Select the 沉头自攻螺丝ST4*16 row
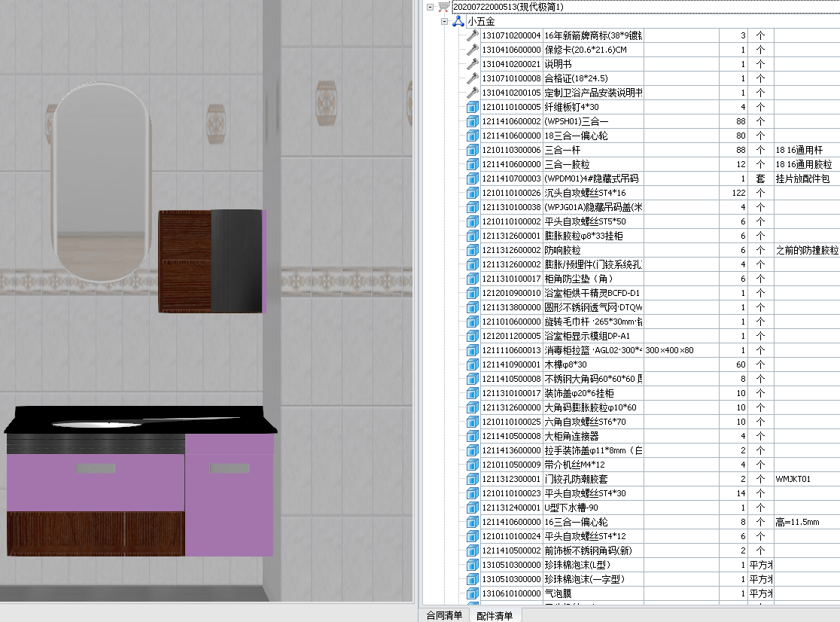The image size is (840, 622). point(592,193)
